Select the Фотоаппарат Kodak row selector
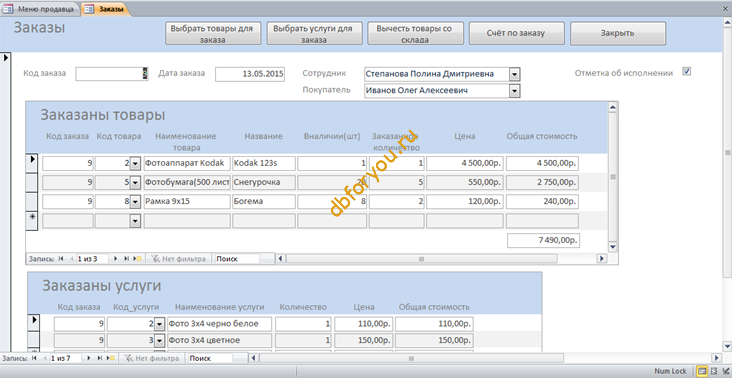The height and width of the screenshot is (378, 732). pyautogui.click(x=32, y=163)
